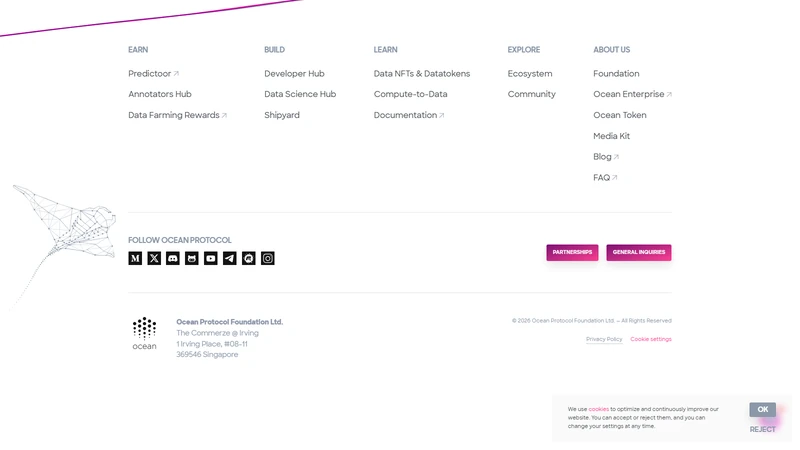
Task: Open the Blog link
Action: point(606,157)
